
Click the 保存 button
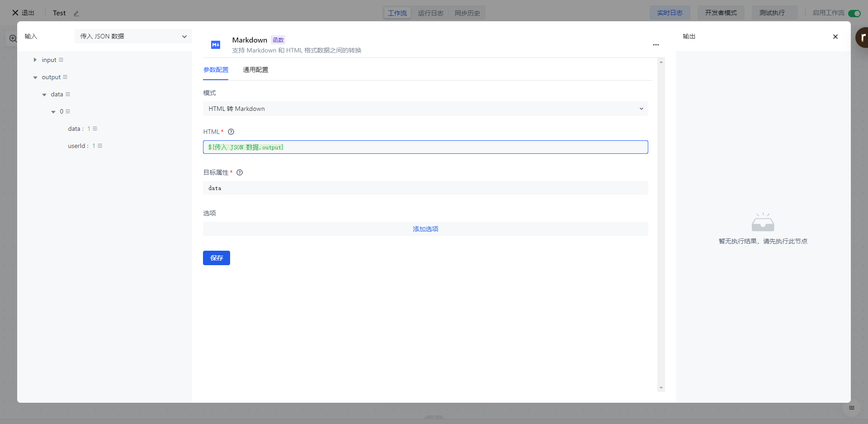(216, 258)
